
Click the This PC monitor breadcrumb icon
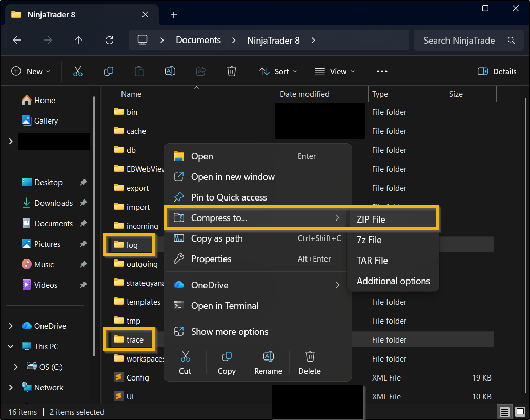pos(142,40)
